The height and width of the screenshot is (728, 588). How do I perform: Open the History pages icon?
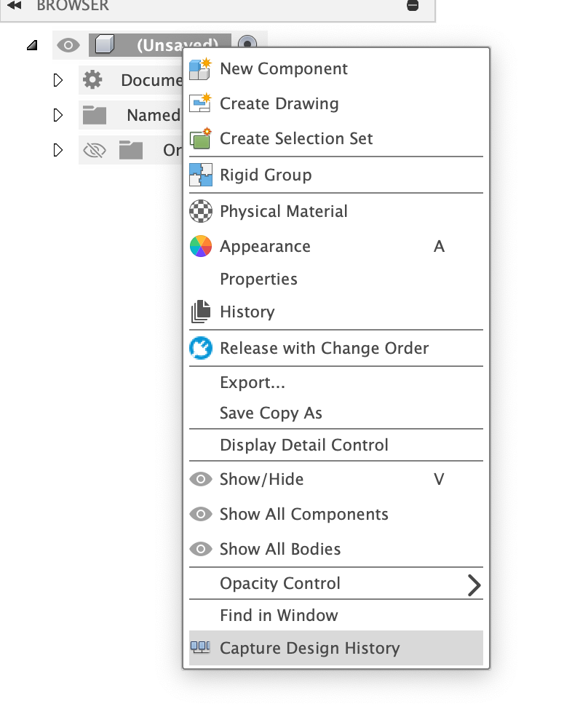[201, 312]
